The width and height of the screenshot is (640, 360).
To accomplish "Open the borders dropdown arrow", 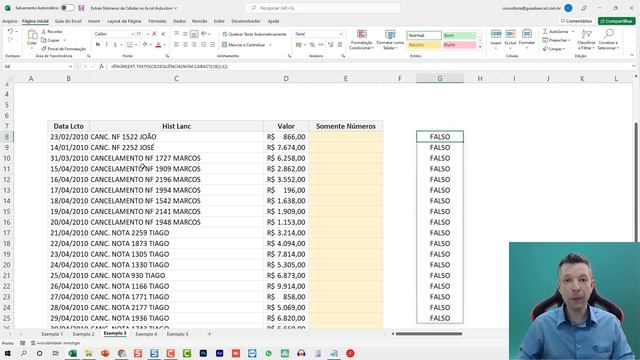I will coord(136,45).
